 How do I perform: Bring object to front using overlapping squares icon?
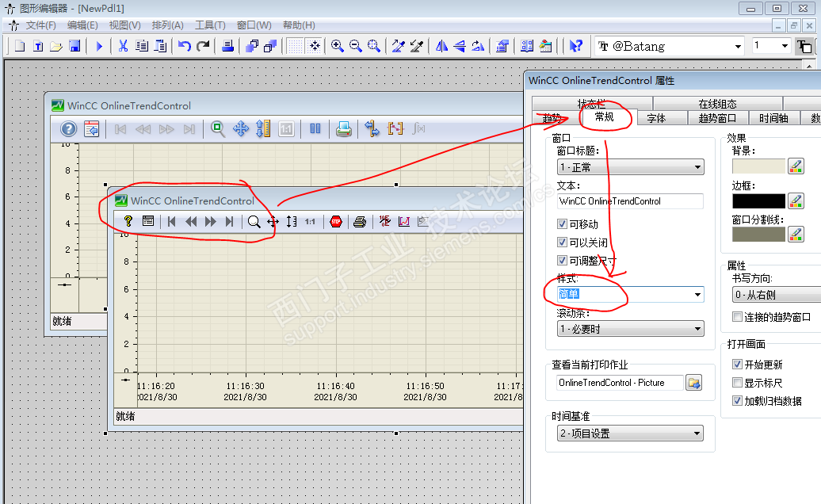click(x=252, y=46)
